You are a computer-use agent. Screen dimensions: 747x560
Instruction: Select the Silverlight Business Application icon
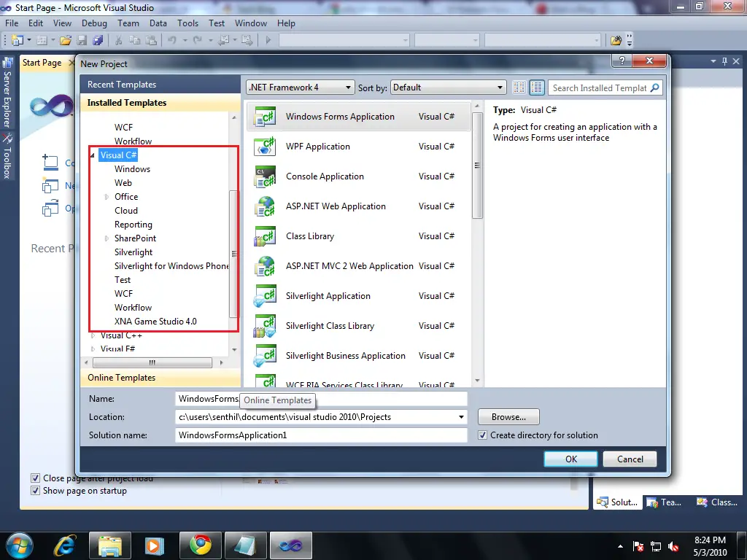264,356
